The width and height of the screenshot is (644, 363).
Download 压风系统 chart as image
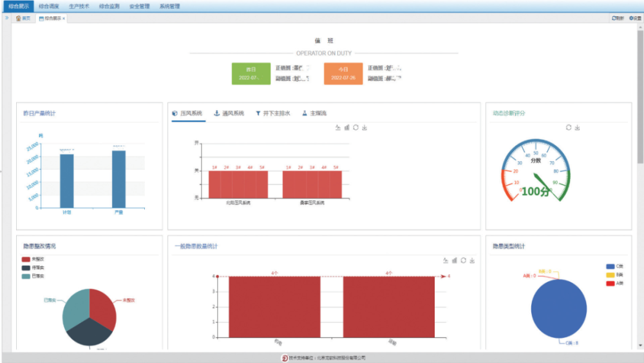tap(365, 128)
